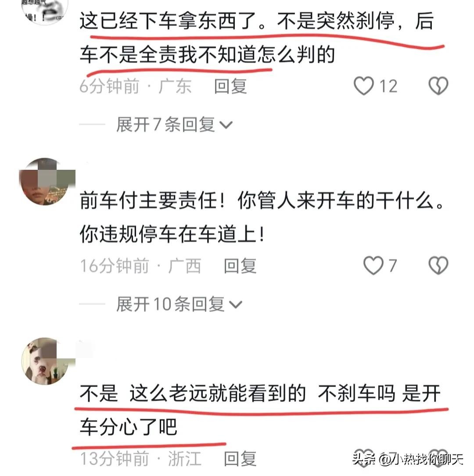The image size is (474, 476).
Task: Open comment text 前车付主要责任
Action: tap(262, 217)
